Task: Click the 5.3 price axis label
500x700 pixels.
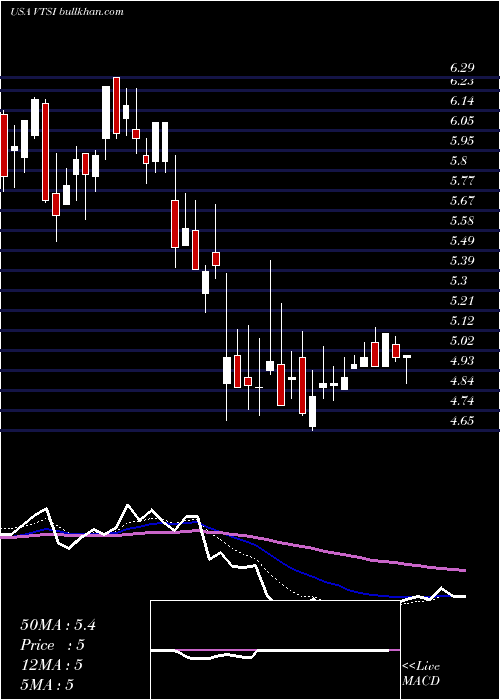Action: tap(459, 281)
